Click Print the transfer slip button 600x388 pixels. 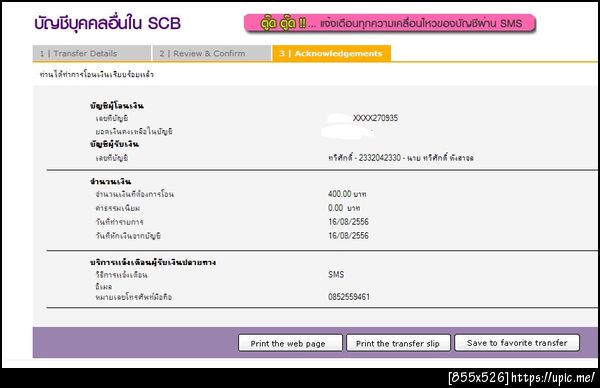[398, 343]
